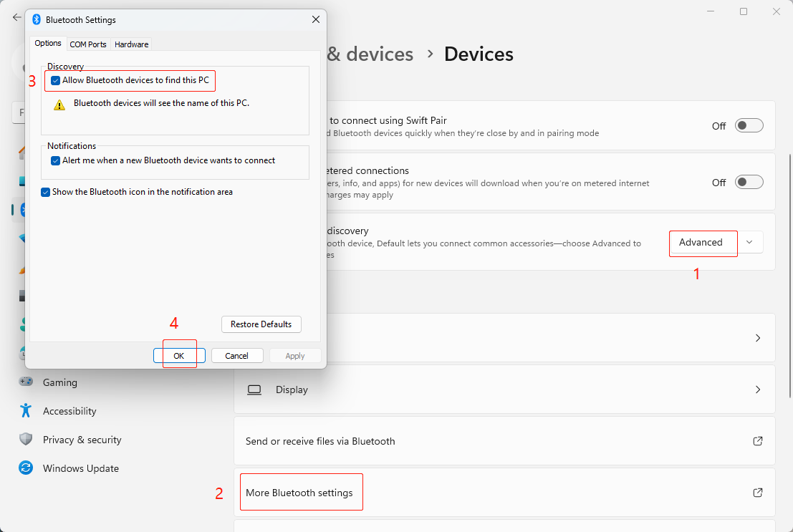Toggle Show the Bluetooth icon in notification area
The image size is (793, 532).
(x=46, y=192)
